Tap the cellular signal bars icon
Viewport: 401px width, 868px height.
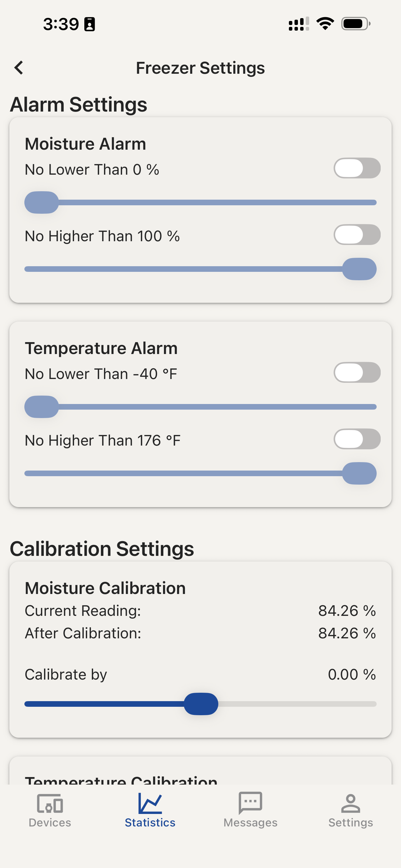(x=299, y=24)
